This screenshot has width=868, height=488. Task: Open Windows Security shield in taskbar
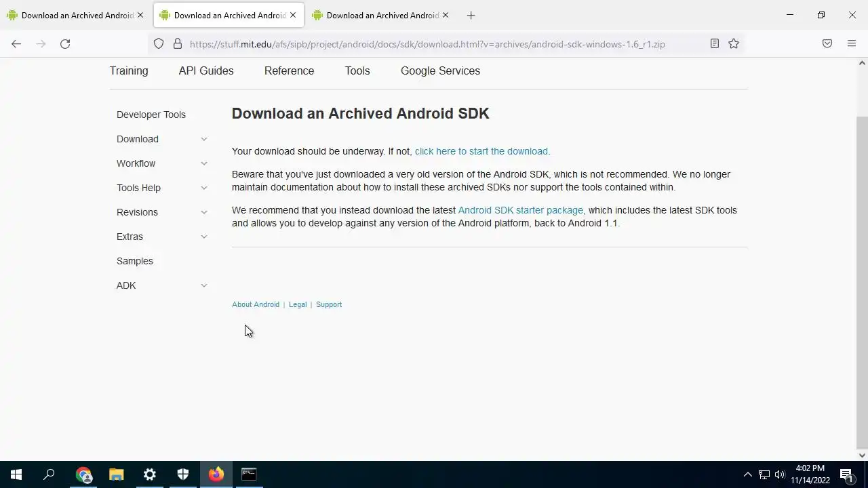click(x=183, y=474)
